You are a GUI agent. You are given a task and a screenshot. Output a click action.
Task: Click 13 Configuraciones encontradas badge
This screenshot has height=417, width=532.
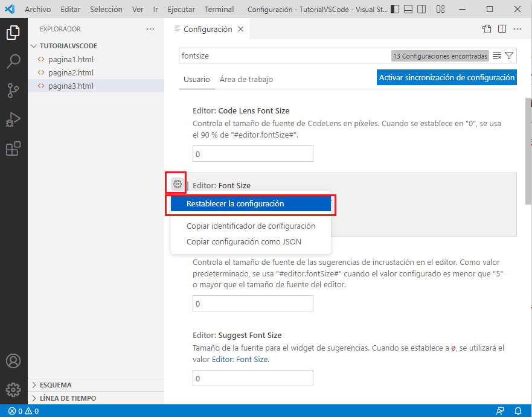[440, 56]
